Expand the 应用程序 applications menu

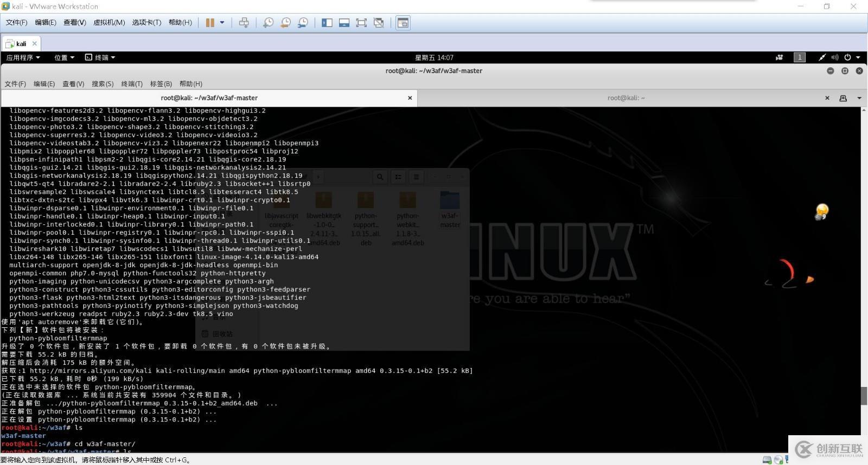click(23, 57)
